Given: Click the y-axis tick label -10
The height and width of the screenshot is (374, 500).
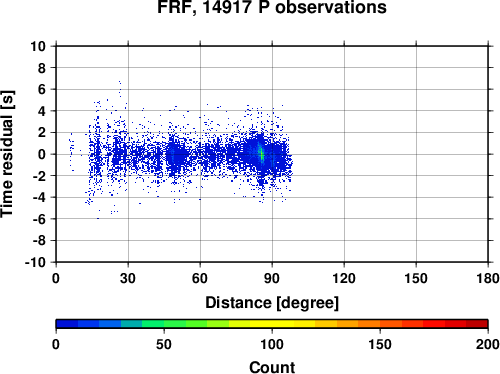Looking at the screenshot, I should (35, 262).
